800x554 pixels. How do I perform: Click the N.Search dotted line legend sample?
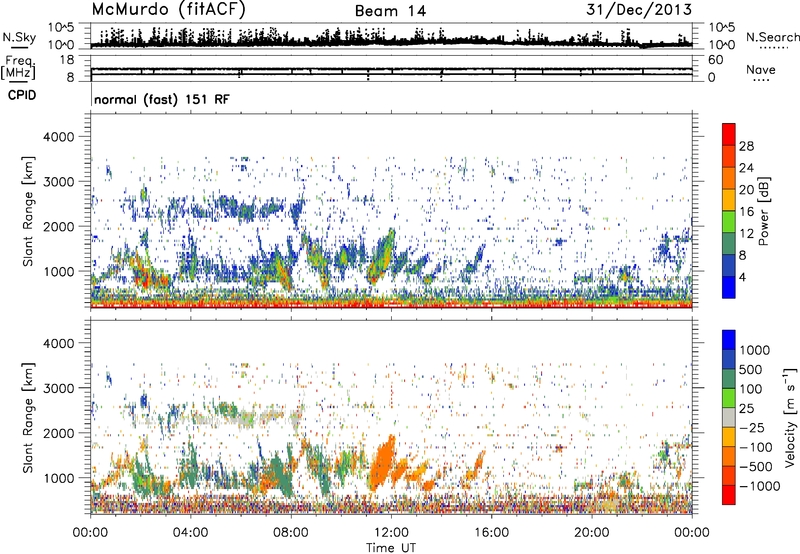[774, 48]
